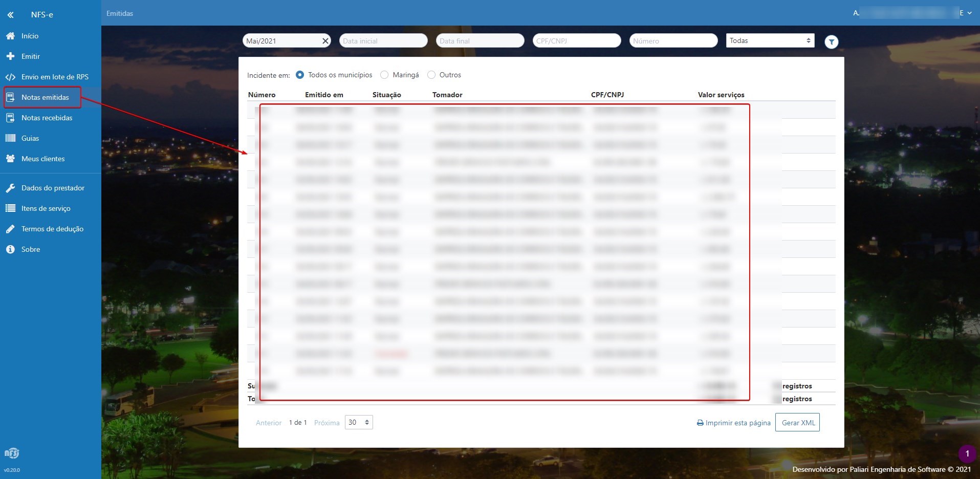Image resolution: width=980 pixels, height=479 pixels.
Task: Click the Emitir plus icon
Action: pyautogui.click(x=10, y=56)
